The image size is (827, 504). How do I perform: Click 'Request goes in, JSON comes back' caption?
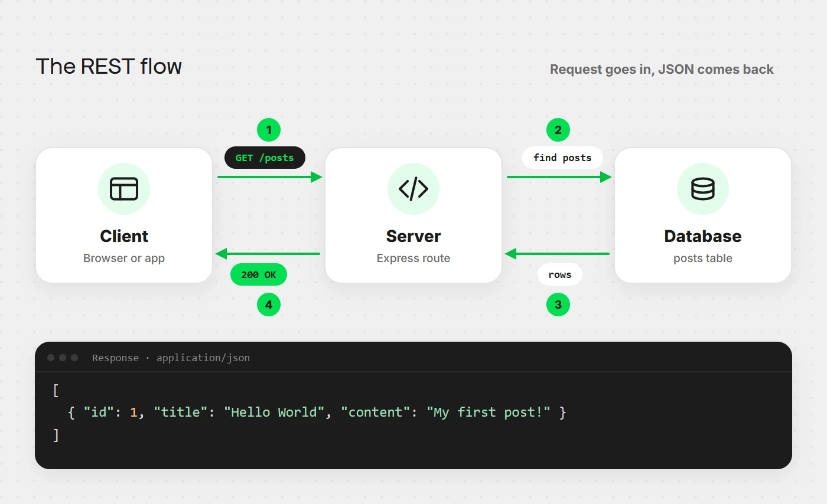(662, 69)
